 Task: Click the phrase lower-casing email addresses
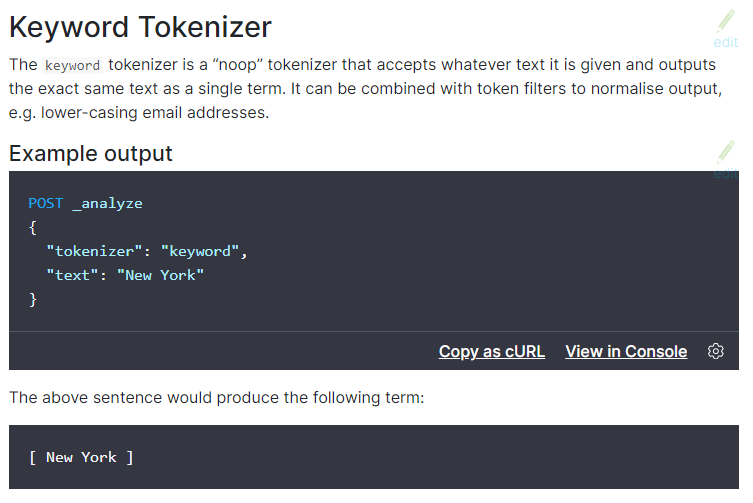(155, 112)
